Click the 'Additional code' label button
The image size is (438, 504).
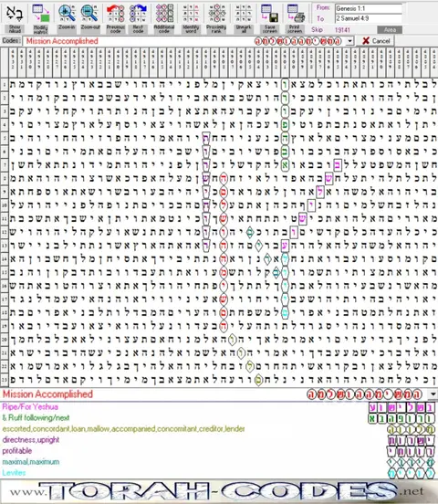[x=164, y=29]
